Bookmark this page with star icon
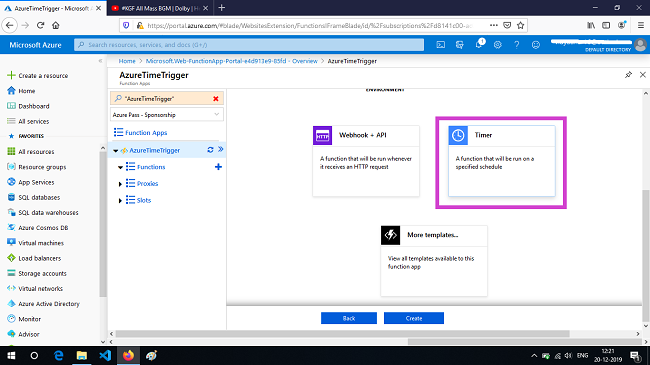The width and height of the screenshot is (650, 365). click(x=521, y=25)
